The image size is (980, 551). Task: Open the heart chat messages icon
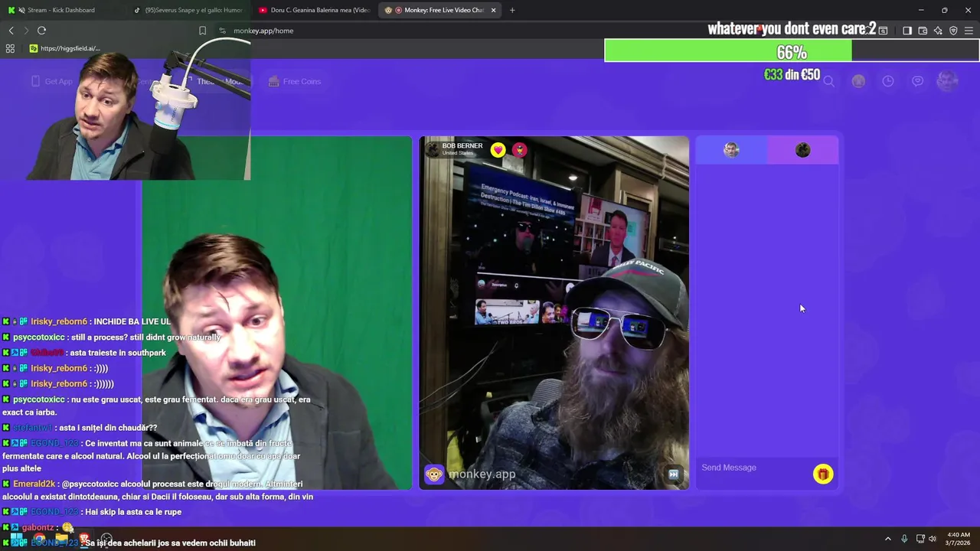[x=917, y=81]
